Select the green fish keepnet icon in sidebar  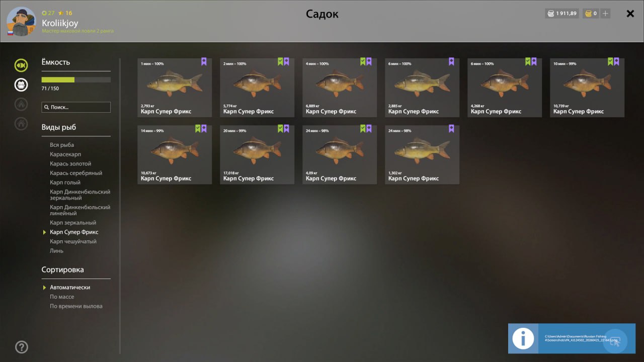21,65
